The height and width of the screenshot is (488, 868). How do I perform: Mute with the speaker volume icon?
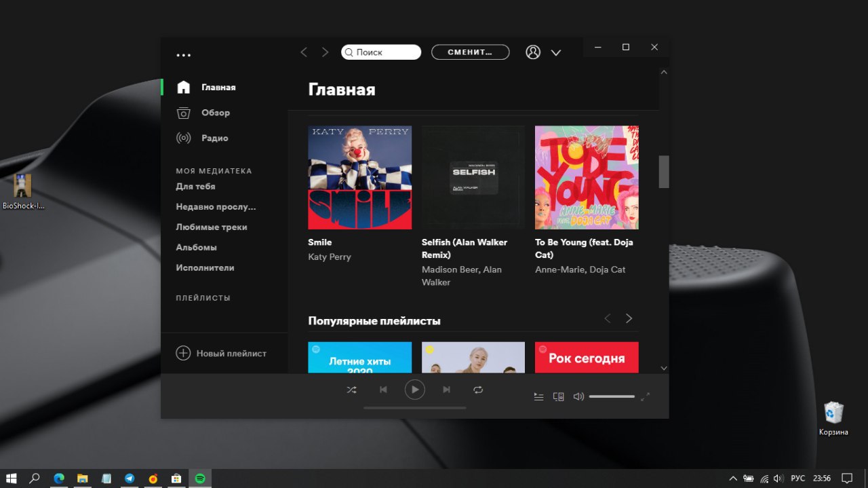tap(578, 396)
